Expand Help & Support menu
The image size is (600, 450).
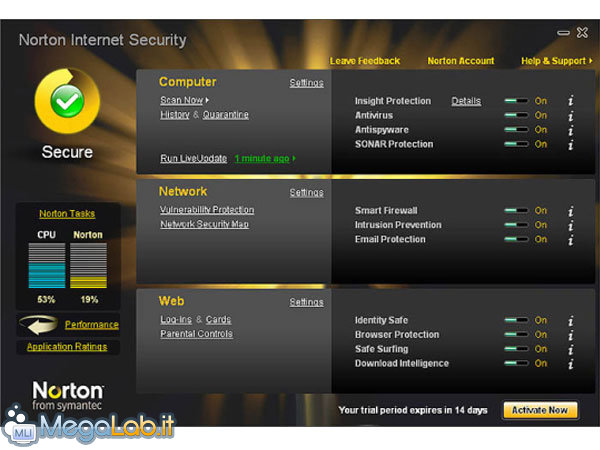[x=557, y=61]
